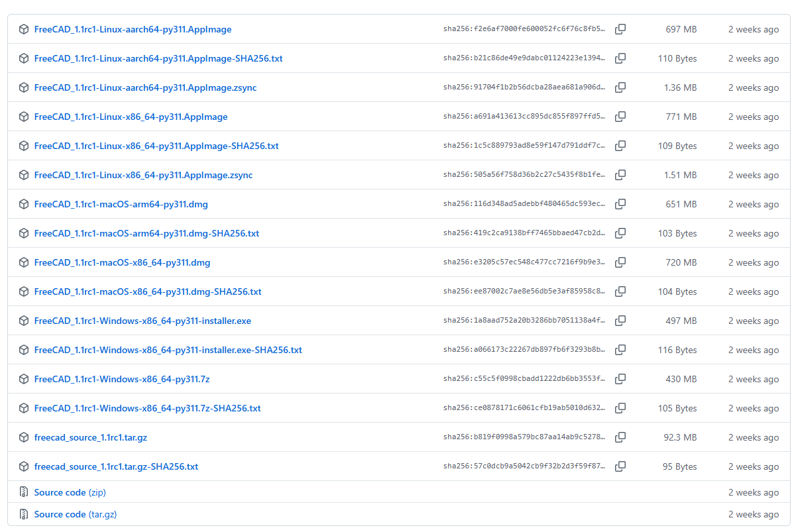Download FreeCAD_1.1rc1-Linux-aarch64-py311.AppImage
796x532 pixels.
[133, 29]
